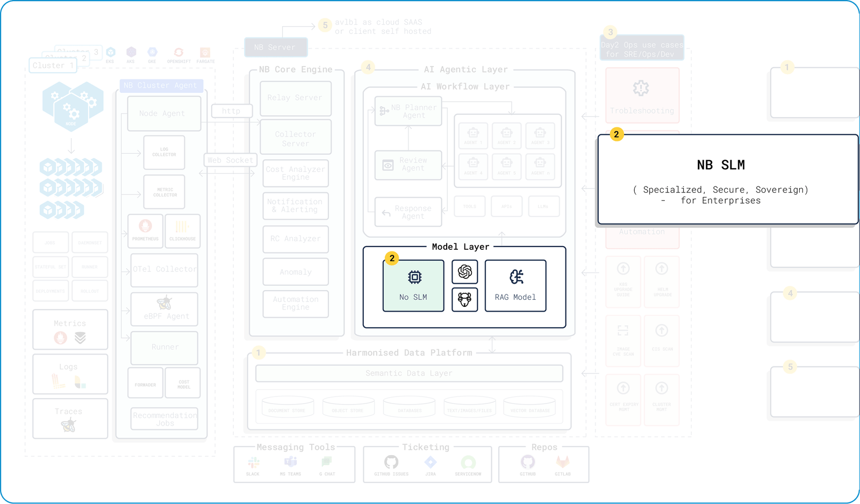Image resolution: width=860 pixels, height=504 pixels.
Task: Click the GitHub Issues icon
Action: [391, 462]
